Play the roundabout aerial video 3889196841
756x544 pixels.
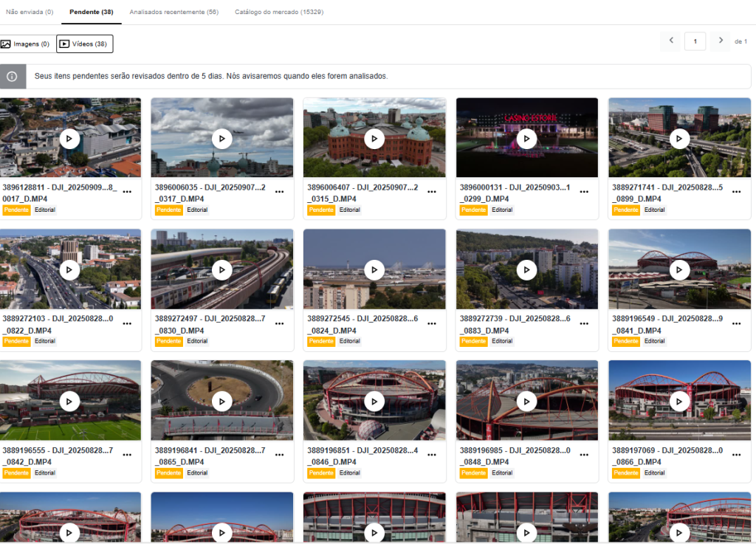(221, 402)
